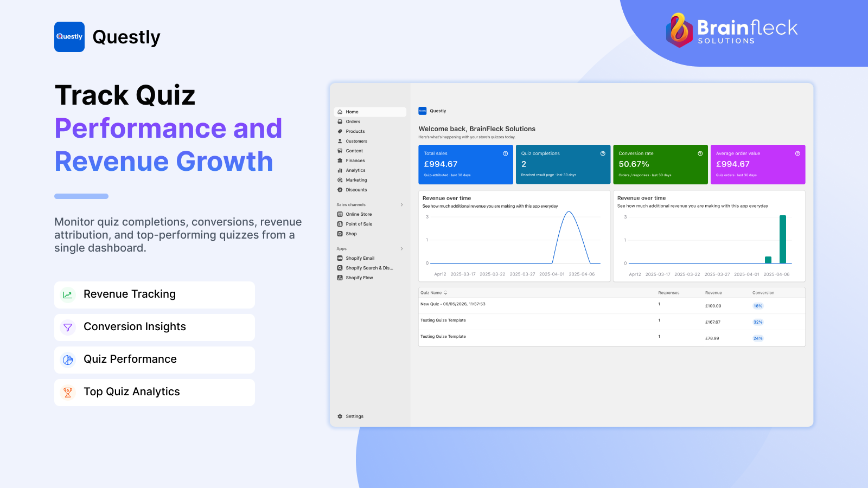Click the Settings gear icon
This screenshot has width=868, height=488.
(340, 416)
